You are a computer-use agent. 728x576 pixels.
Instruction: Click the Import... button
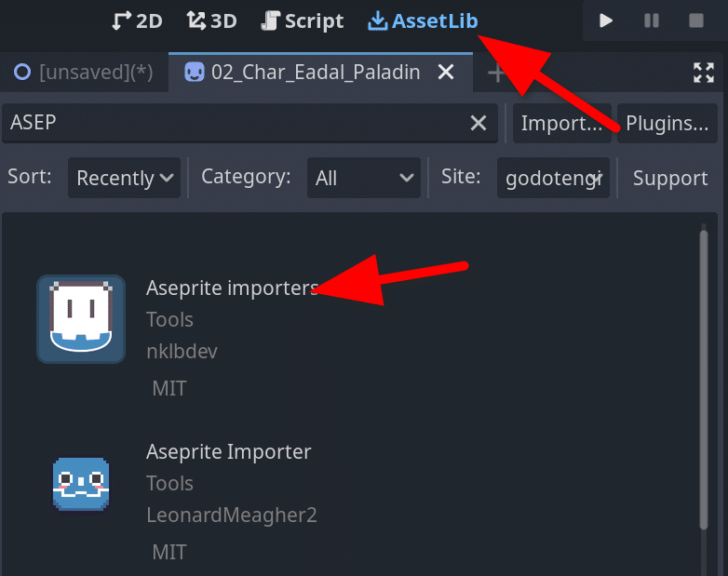[x=561, y=123]
